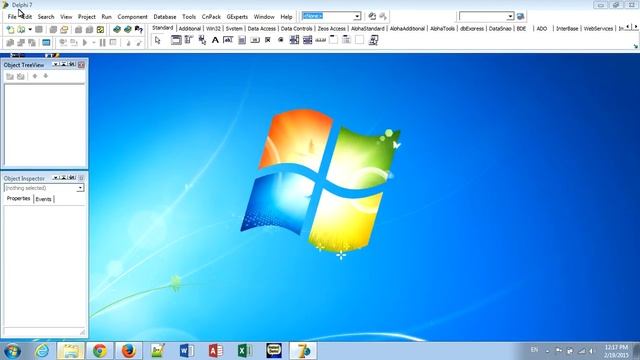Click the Save current desktop icon

[372, 16]
